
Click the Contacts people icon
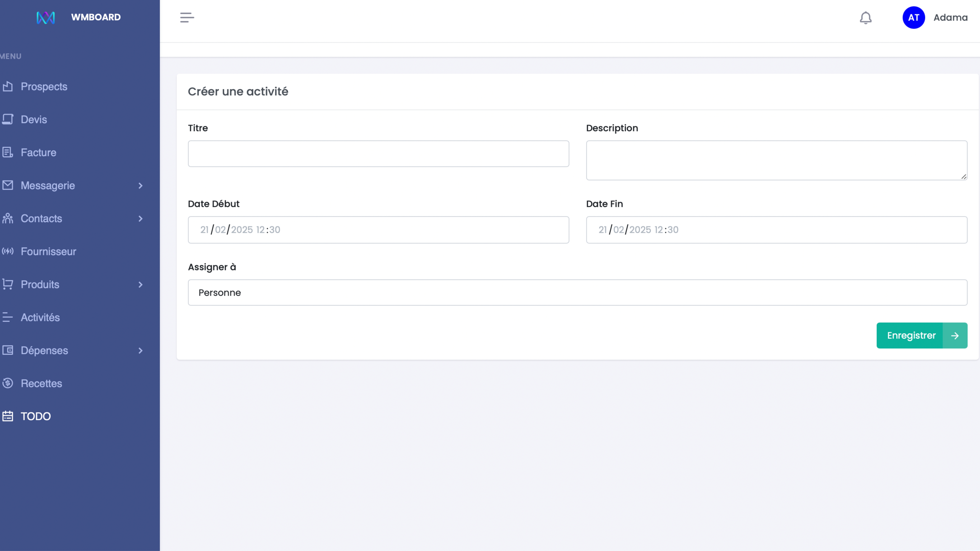point(8,218)
